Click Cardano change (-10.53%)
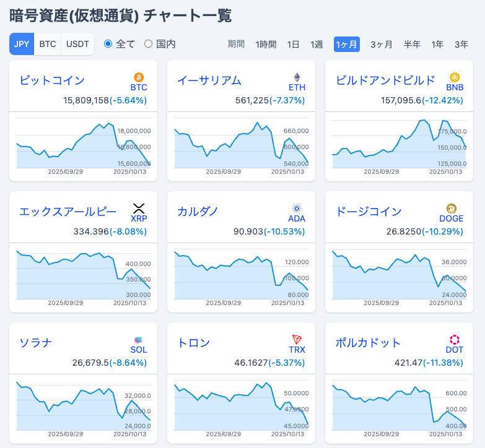This screenshot has height=448, width=485. pyautogui.click(x=284, y=231)
